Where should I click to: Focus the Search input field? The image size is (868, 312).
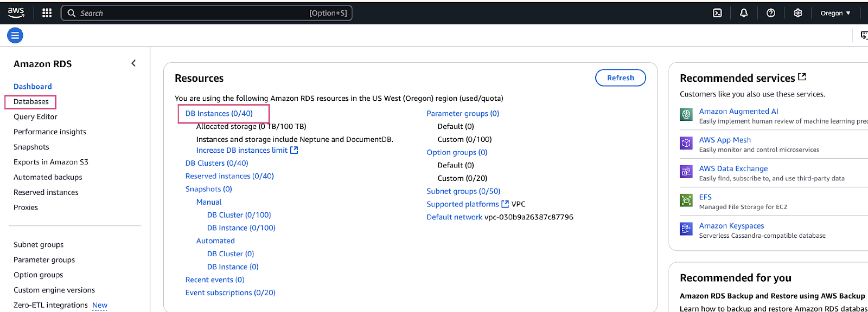click(206, 13)
